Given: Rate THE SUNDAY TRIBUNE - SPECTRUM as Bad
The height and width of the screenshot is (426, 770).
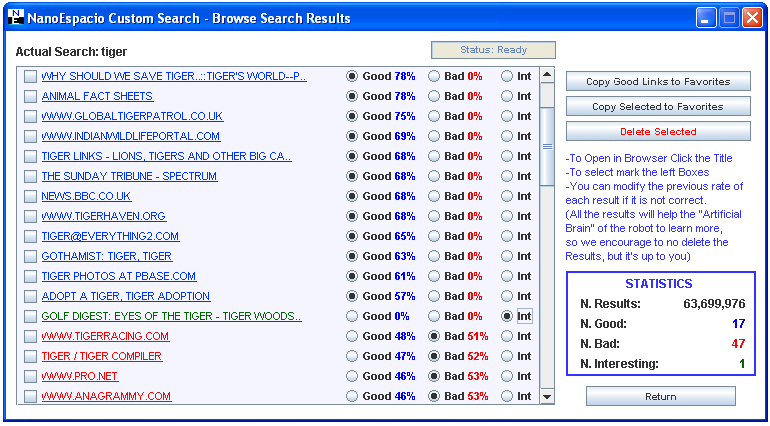Looking at the screenshot, I should click(434, 176).
